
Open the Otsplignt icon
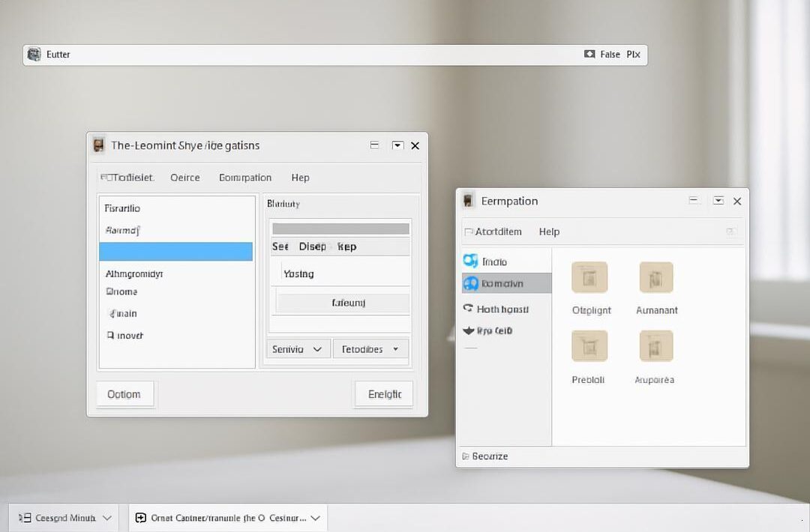click(589, 277)
